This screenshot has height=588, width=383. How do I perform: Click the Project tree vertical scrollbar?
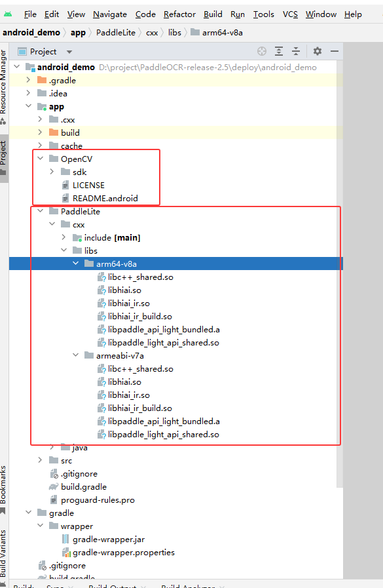pyautogui.click(x=340, y=273)
